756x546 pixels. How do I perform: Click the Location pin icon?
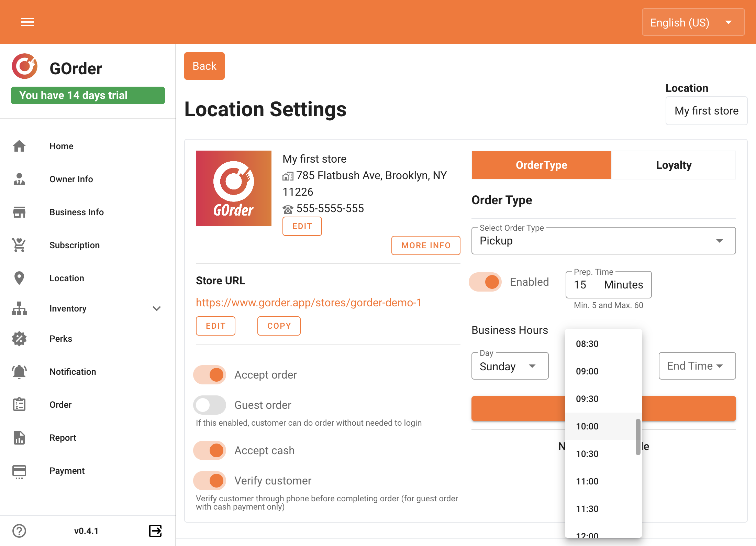[x=19, y=278]
